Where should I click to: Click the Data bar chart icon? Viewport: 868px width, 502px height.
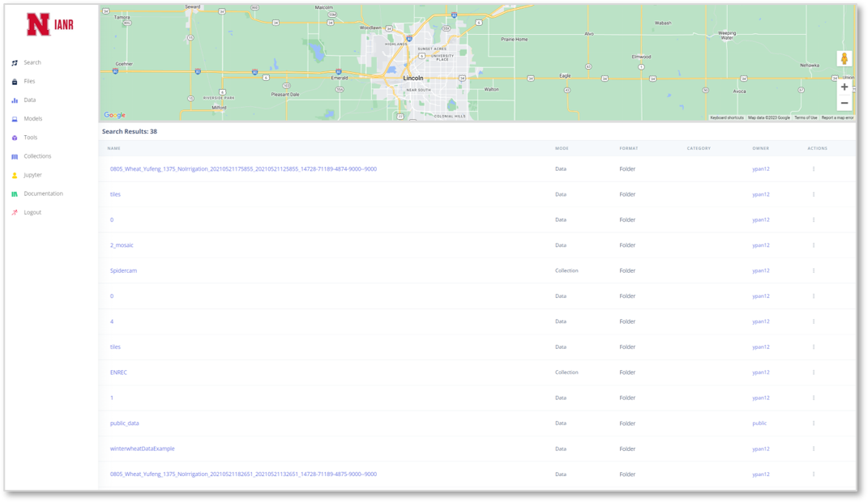(15, 100)
